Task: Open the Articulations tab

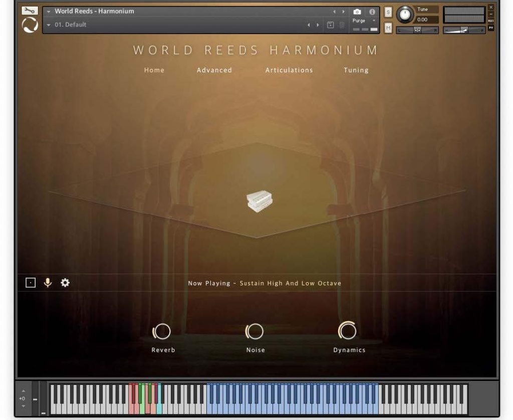Action: [x=289, y=70]
